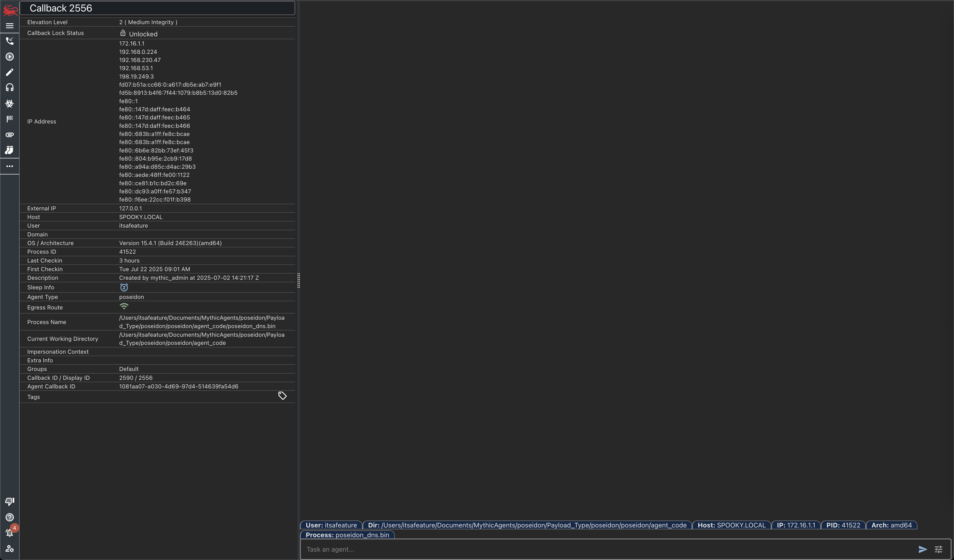
Task: Click the IP address 192.168.230.47
Action: click(x=140, y=60)
